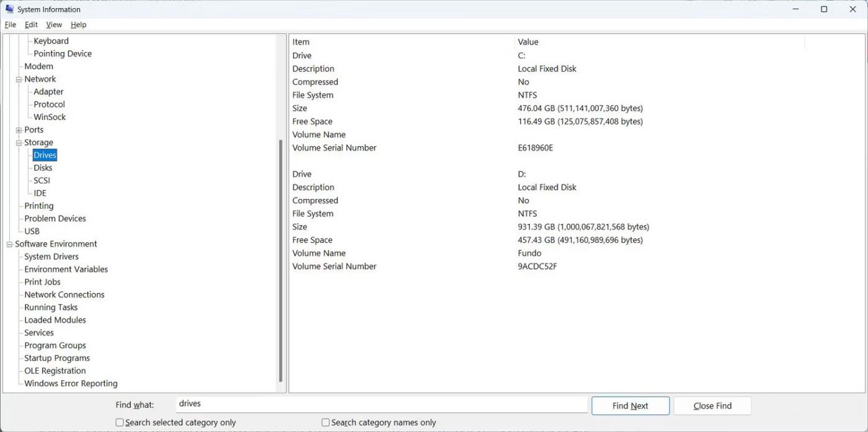Select OLE Registration tree item

click(x=55, y=371)
